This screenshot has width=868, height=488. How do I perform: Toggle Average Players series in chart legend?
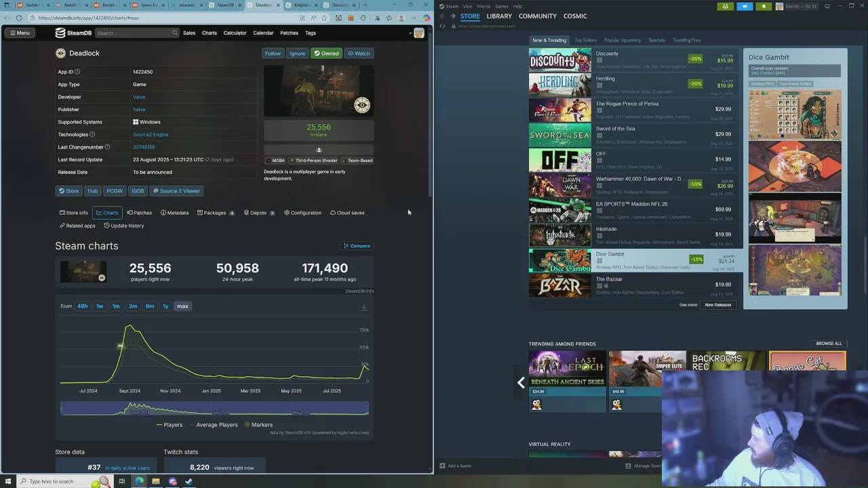pyautogui.click(x=213, y=425)
